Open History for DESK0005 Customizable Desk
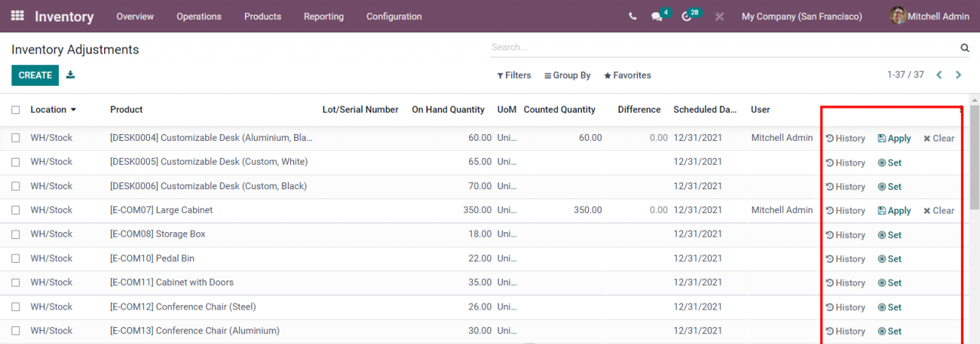980x344 pixels. tap(845, 163)
